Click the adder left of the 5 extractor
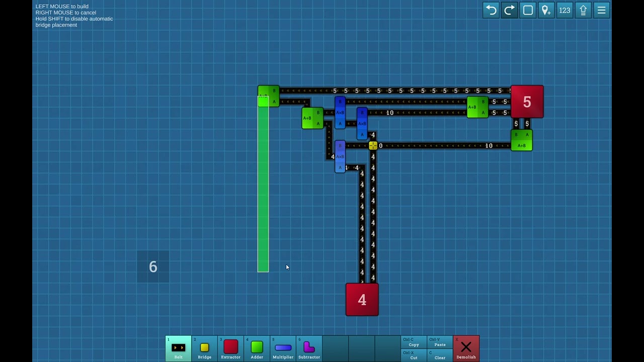 point(477,107)
